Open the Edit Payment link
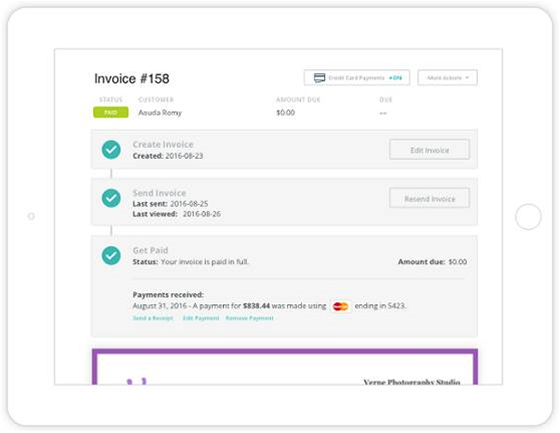 pyautogui.click(x=201, y=318)
